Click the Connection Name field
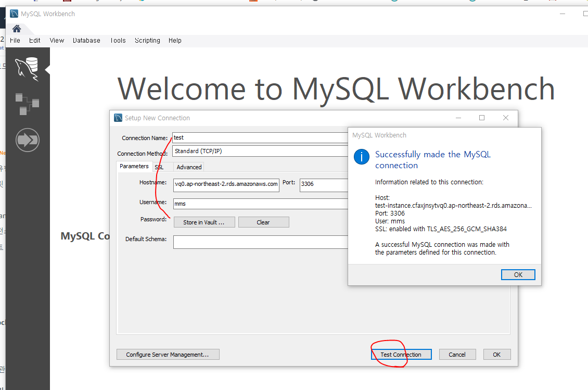 point(260,138)
